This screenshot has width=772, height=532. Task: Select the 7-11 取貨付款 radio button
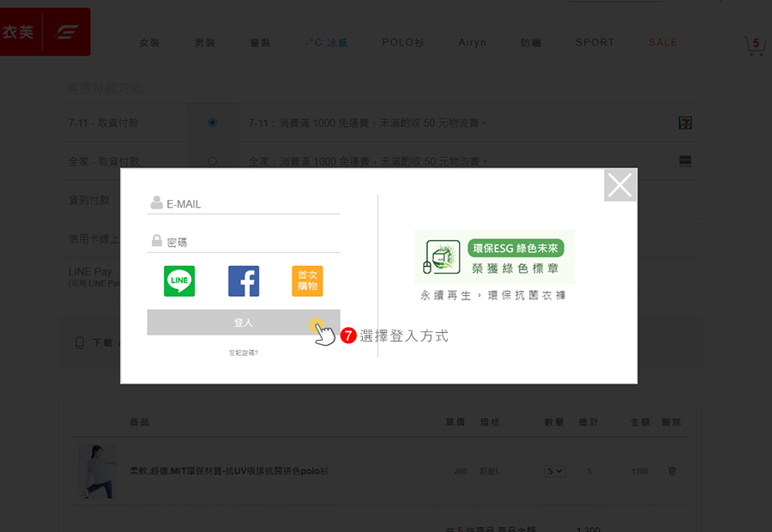coord(213,123)
